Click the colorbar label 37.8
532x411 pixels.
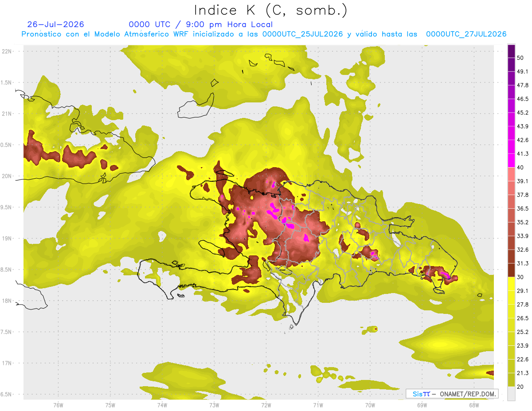coord(523,195)
